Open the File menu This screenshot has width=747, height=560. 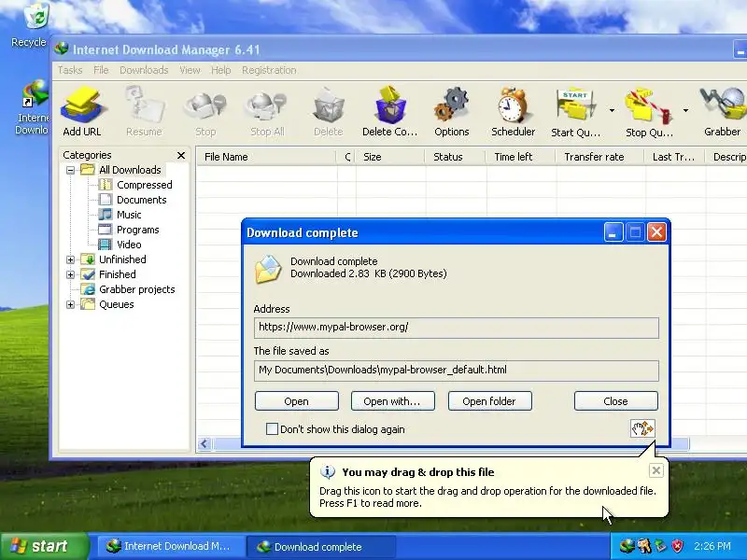click(101, 70)
